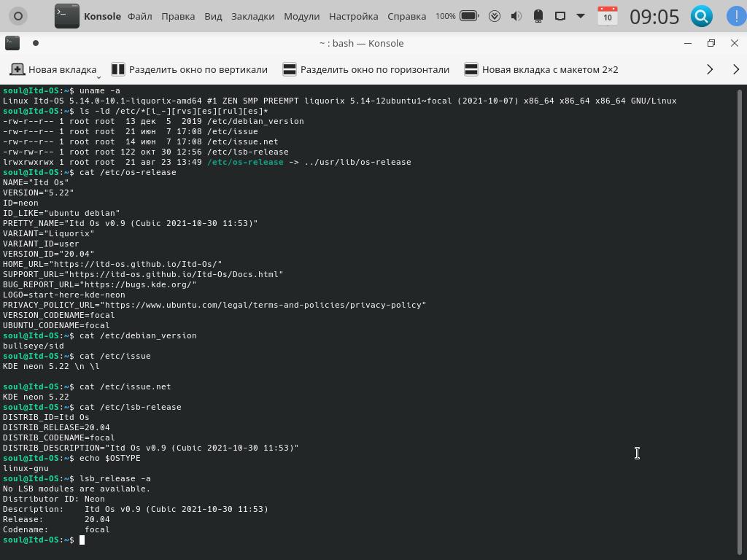The image size is (747, 560).
Task: Click the text No LSB modules are available.
Action: click(x=76, y=489)
